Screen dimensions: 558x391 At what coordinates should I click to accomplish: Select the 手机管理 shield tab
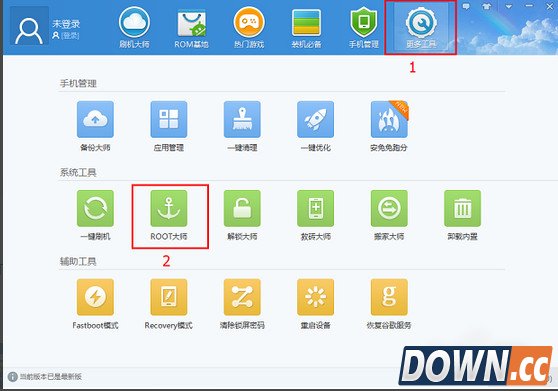tap(364, 27)
